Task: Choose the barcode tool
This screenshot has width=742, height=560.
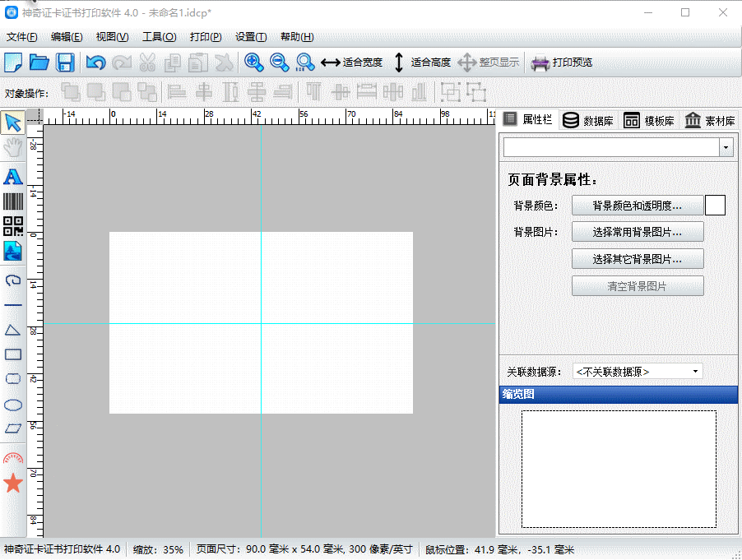Action: 12,202
